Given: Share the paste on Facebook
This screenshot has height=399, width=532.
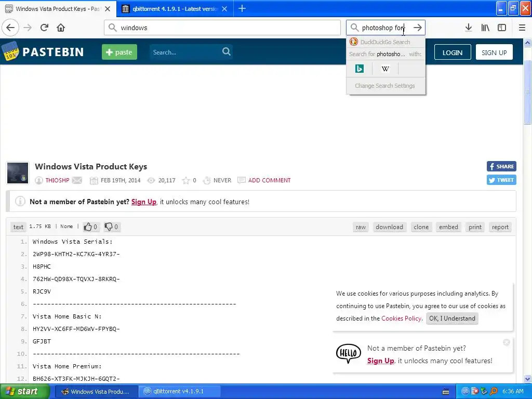Looking at the screenshot, I should [501, 166].
